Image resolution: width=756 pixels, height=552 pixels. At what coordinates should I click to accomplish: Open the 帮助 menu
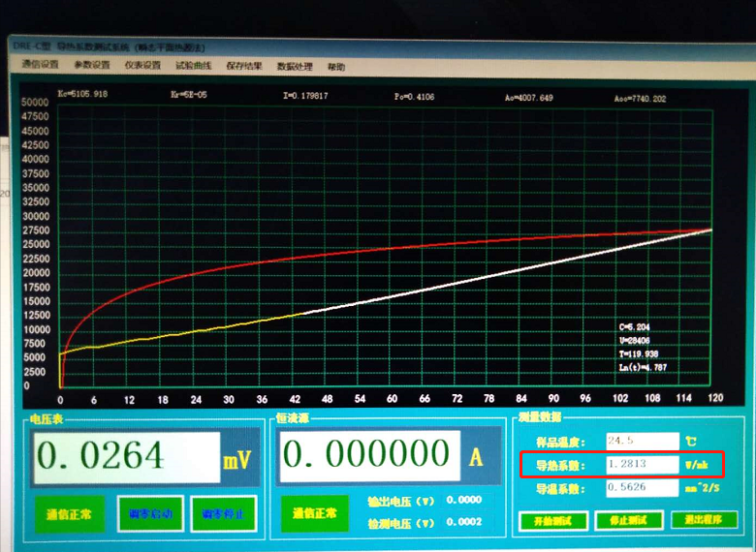(335, 67)
